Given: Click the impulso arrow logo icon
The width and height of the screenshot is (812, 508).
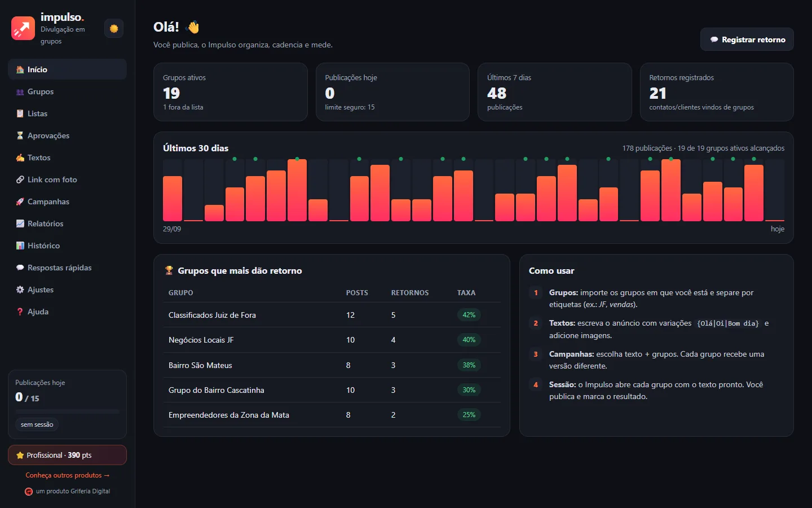Looking at the screenshot, I should [23, 28].
